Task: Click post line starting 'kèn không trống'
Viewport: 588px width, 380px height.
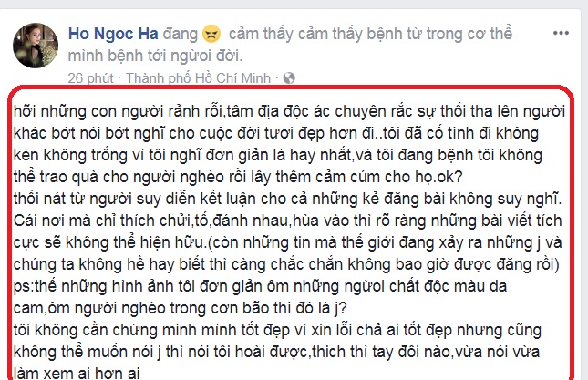Action: pos(278,155)
